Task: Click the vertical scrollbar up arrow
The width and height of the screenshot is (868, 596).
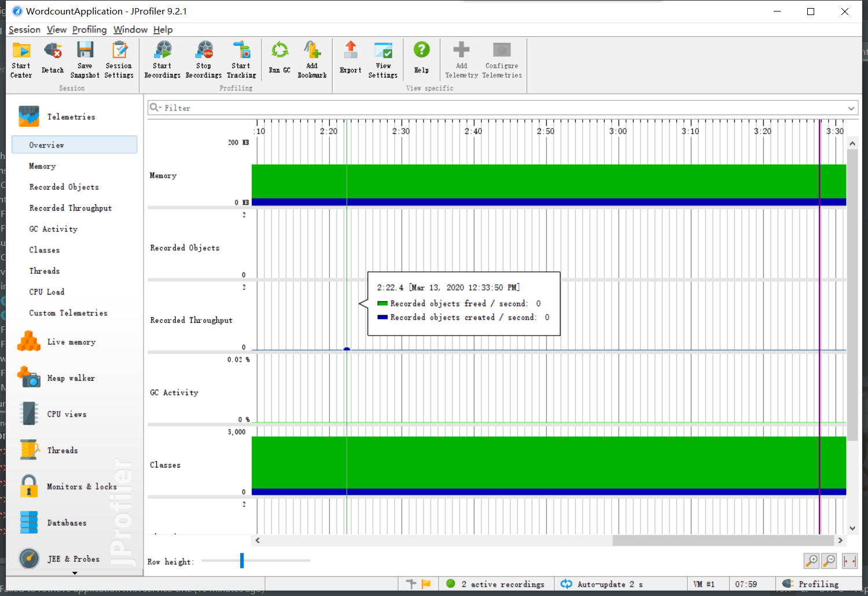Action: coord(852,144)
